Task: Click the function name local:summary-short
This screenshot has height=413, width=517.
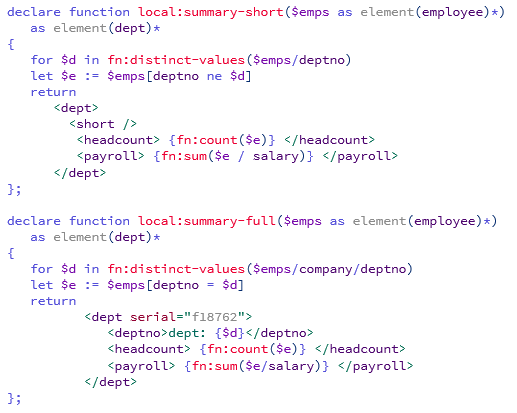Action: point(211,12)
